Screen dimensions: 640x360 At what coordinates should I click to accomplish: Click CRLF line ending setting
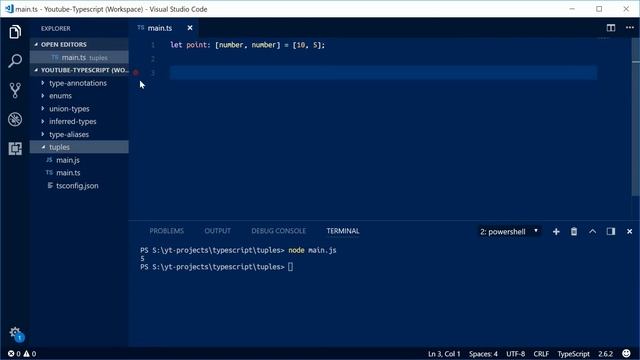click(x=541, y=354)
